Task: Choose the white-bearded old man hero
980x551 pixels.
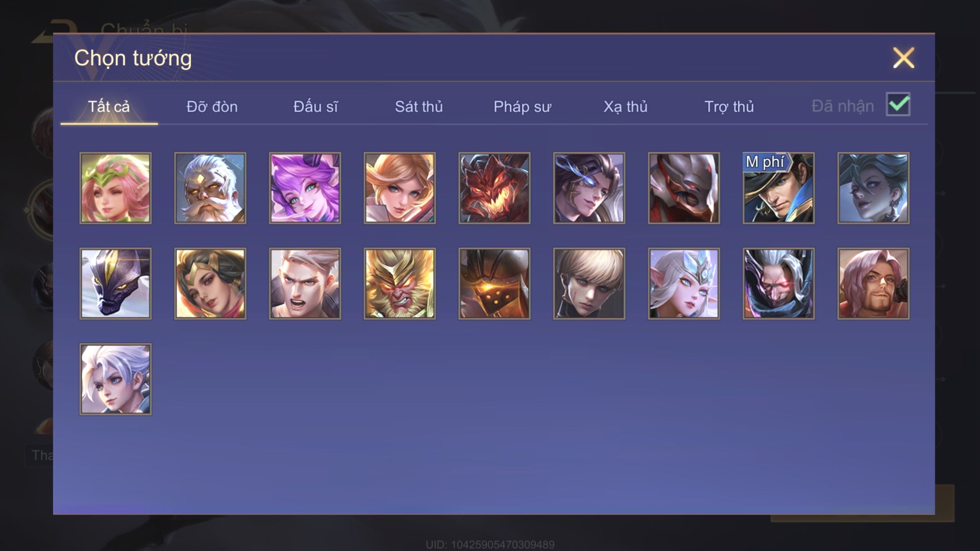Action: point(210,188)
